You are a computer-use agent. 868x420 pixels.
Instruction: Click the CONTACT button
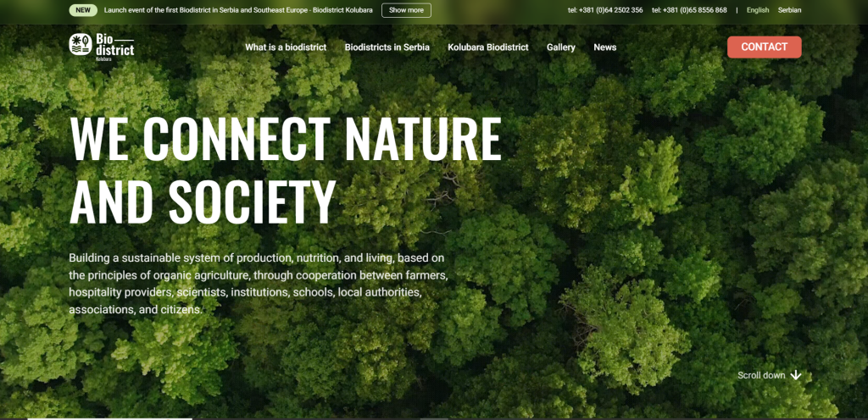pos(764,47)
